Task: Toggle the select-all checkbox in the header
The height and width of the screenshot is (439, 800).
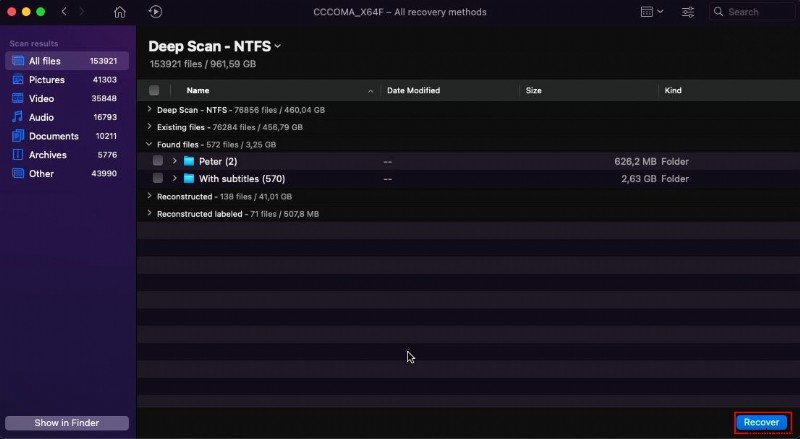Action: click(x=154, y=90)
